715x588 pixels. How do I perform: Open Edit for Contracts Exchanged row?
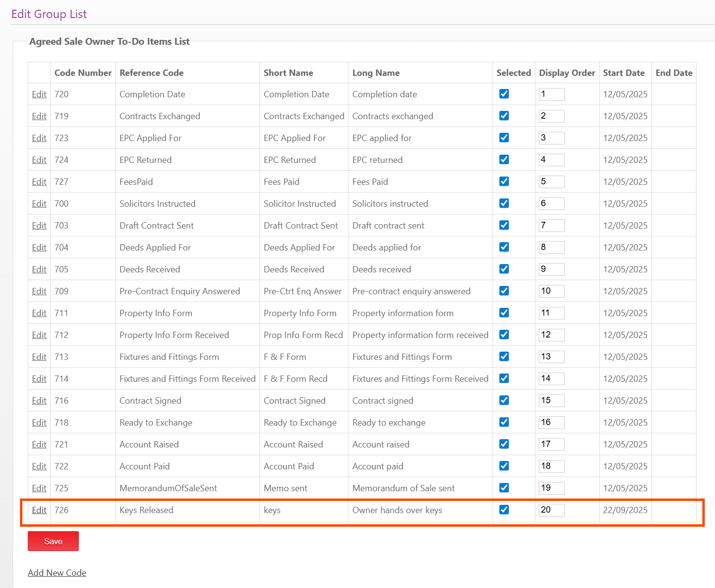pyautogui.click(x=39, y=116)
